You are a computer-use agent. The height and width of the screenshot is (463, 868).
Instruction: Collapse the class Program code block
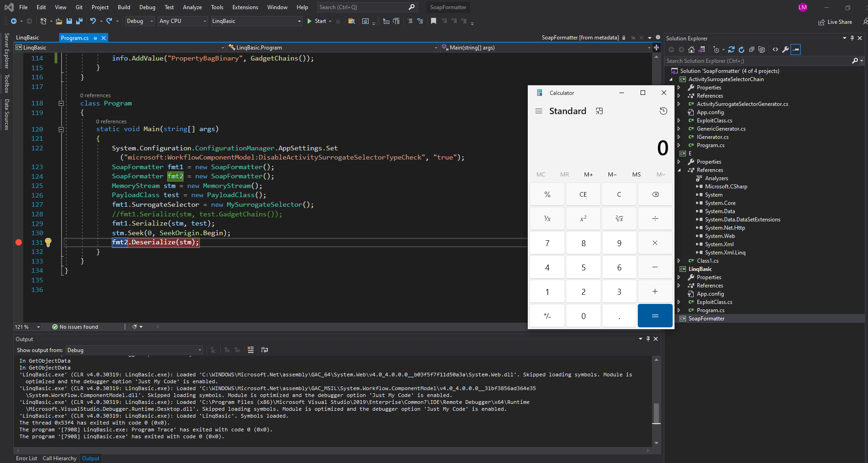click(x=61, y=104)
